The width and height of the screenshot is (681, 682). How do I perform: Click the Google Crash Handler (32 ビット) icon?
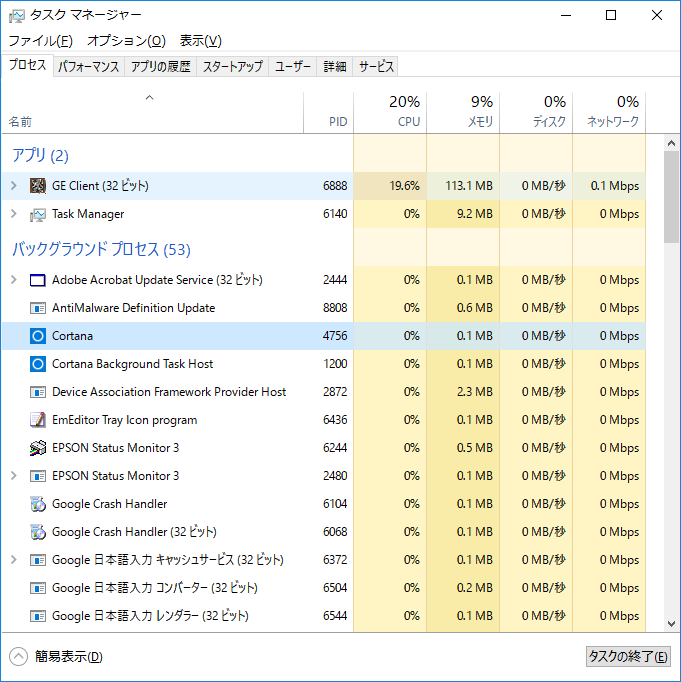(x=38, y=532)
